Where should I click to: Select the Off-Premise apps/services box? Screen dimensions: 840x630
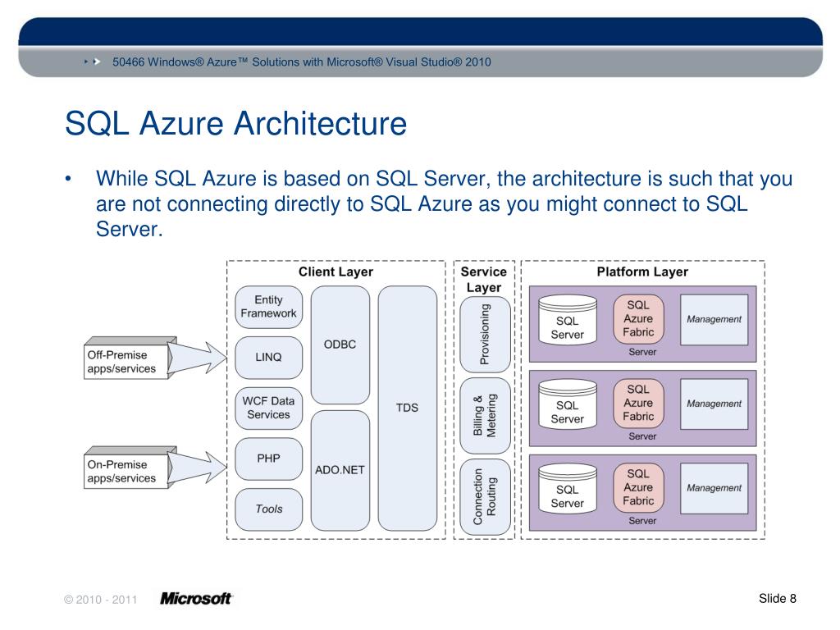click(126, 362)
